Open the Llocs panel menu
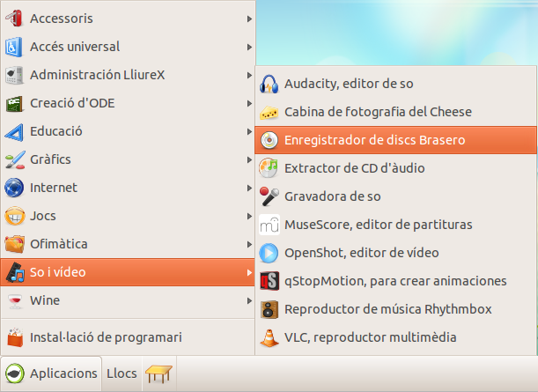 pos(122,374)
